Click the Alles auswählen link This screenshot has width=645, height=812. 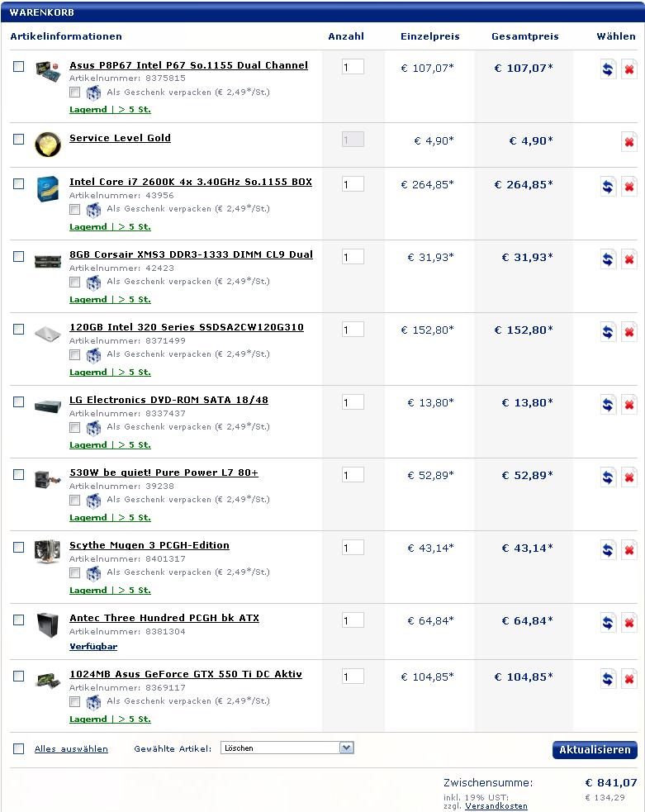[71, 749]
